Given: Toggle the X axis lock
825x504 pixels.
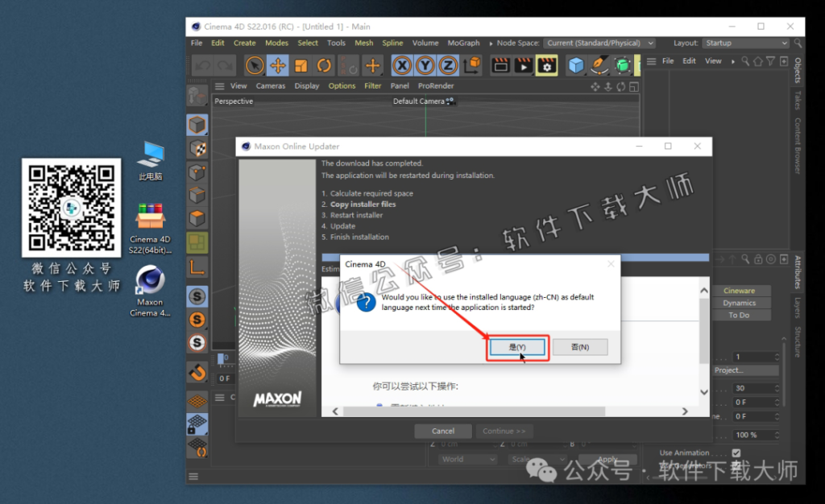Looking at the screenshot, I should point(403,65).
